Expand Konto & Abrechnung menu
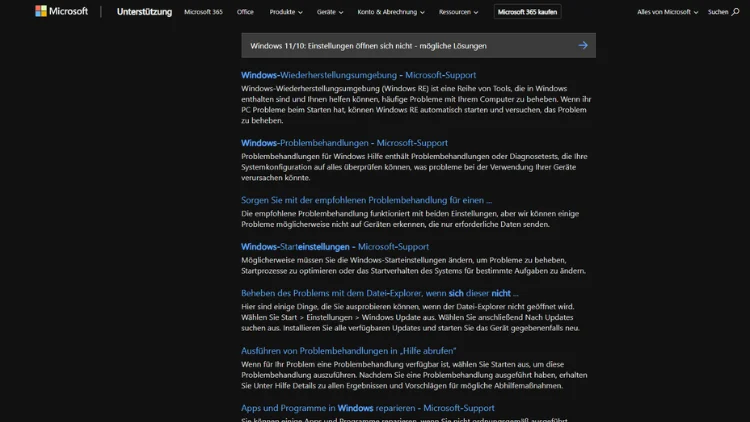The height and width of the screenshot is (422, 750). (390, 12)
